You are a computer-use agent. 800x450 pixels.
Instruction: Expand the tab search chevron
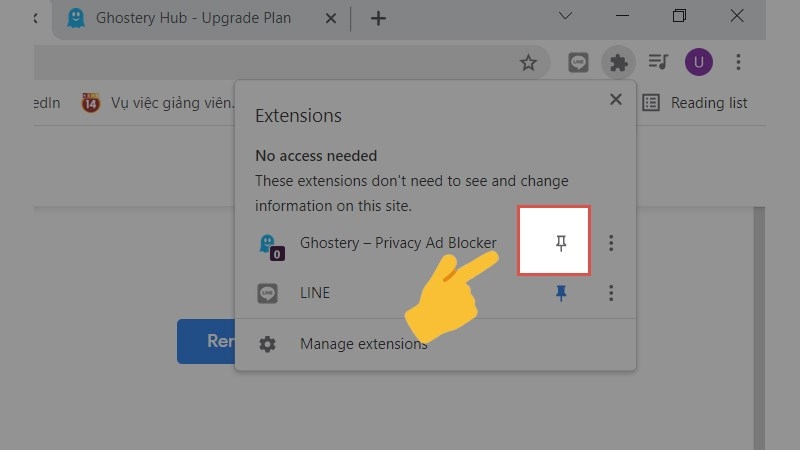point(565,16)
